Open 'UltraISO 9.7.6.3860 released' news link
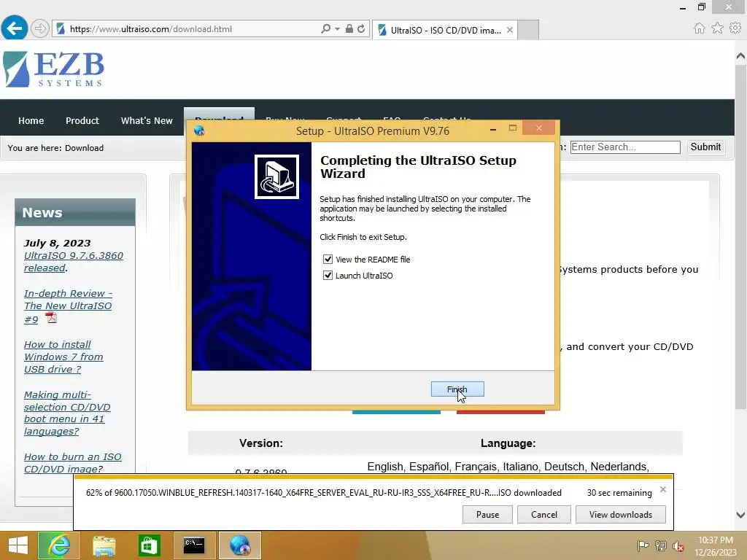 [74, 262]
